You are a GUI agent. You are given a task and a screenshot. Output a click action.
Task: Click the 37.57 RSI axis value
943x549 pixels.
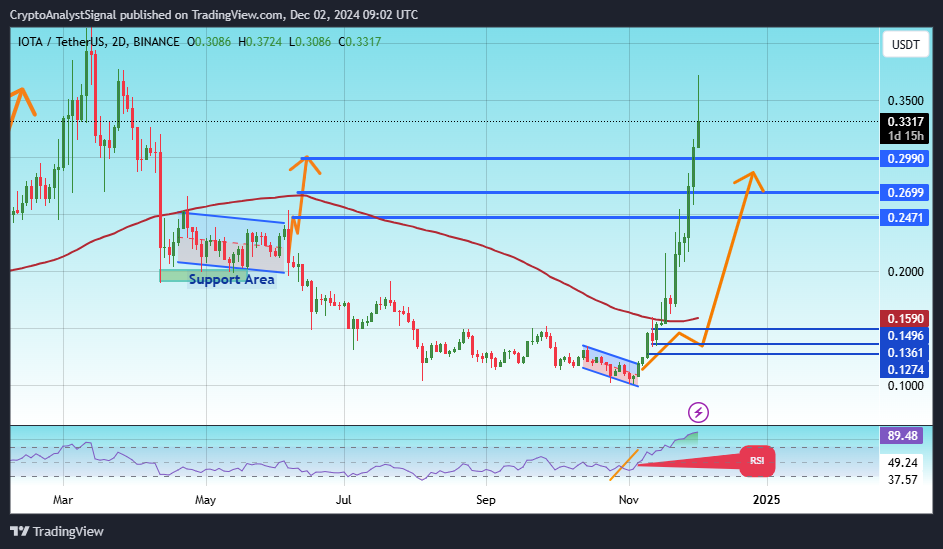pos(903,479)
